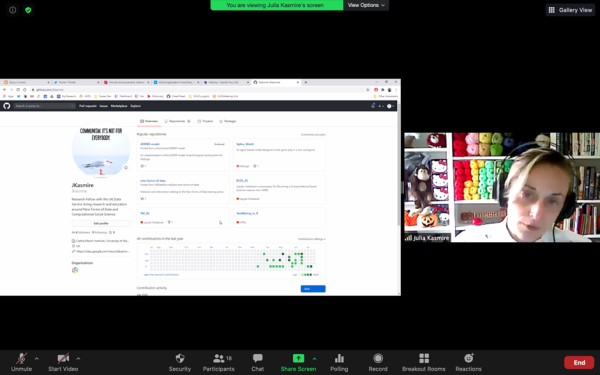
Task: Open video options arrow beside Start Video
Action: (78, 359)
